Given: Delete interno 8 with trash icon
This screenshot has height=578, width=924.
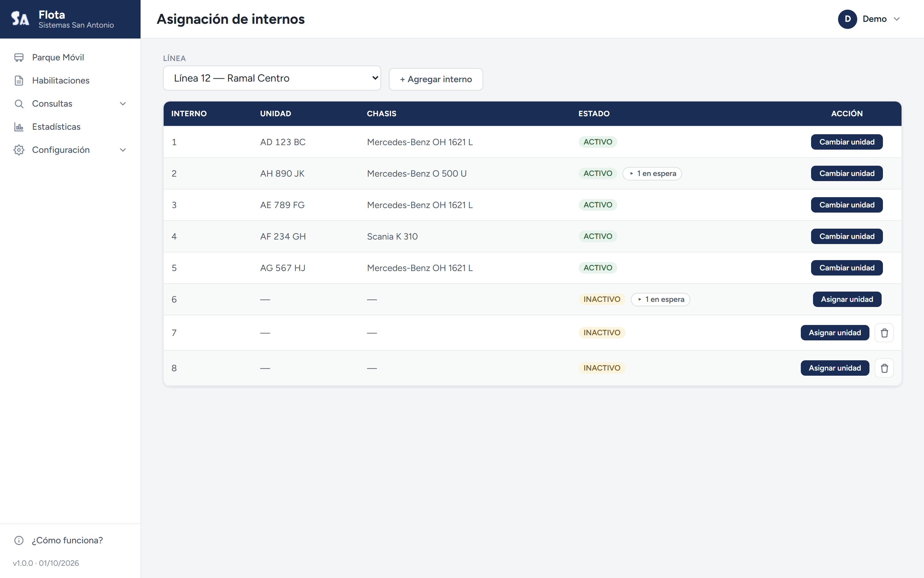Looking at the screenshot, I should [x=884, y=368].
